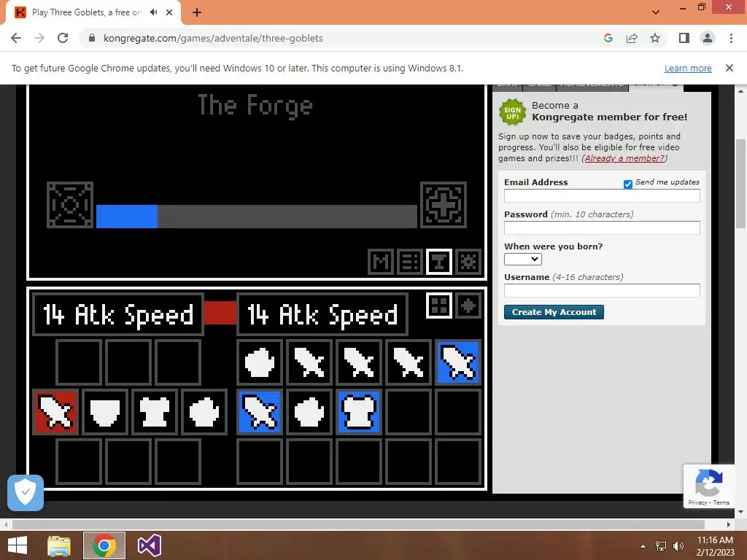The image size is (747, 560).
Task: Open the reCAPTCHA Privacy link
Action: click(697, 502)
